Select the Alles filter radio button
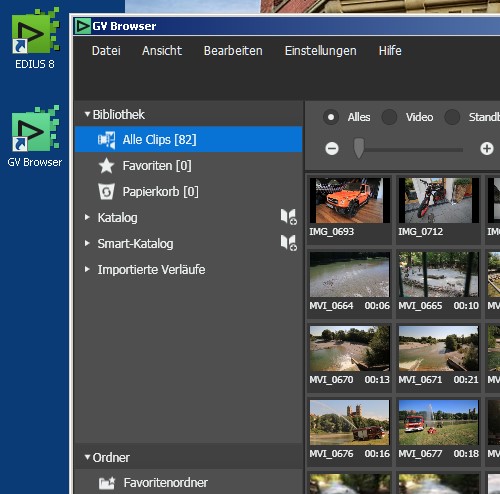 pyautogui.click(x=331, y=117)
